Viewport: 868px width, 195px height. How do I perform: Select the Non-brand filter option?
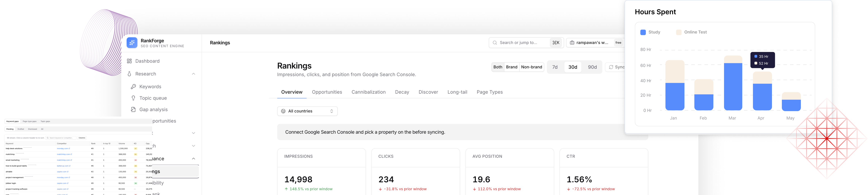(531, 67)
